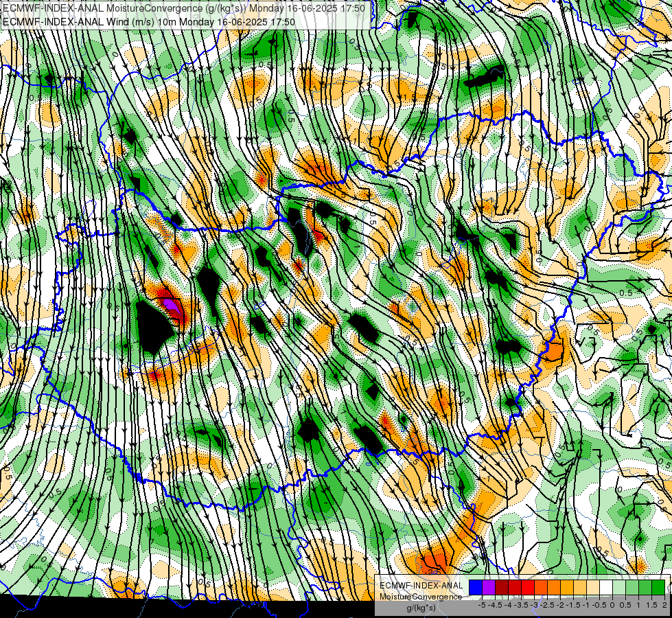Click the blue legend swatch left of -5
Viewport: 672px width, 618px height.
476,588
